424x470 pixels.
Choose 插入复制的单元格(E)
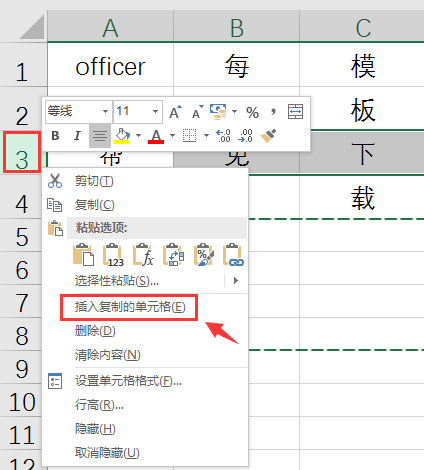[130, 307]
